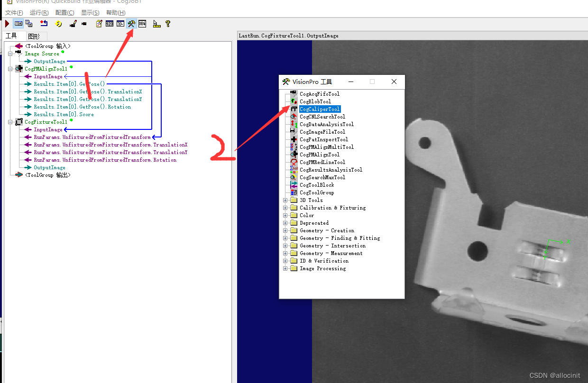Image resolution: width=588 pixels, height=383 pixels.
Task: Close the VisionPro 工具 window
Action: click(394, 82)
